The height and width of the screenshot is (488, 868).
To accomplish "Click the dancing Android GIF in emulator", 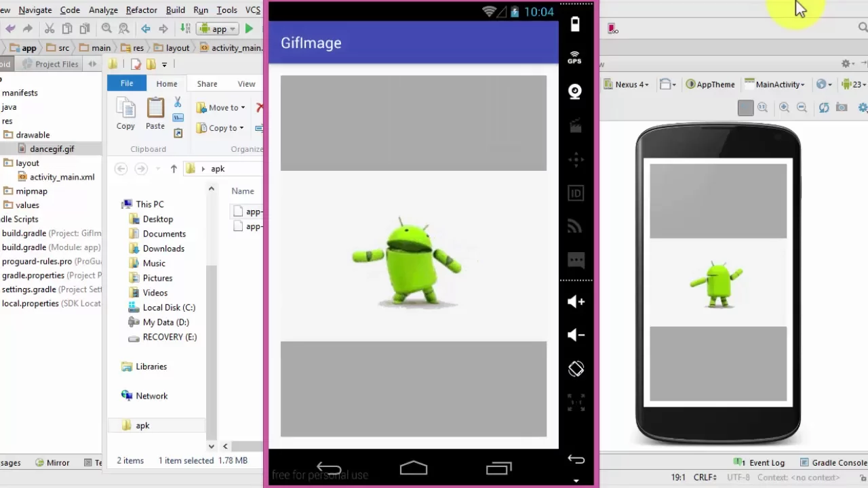I will click(407, 263).
